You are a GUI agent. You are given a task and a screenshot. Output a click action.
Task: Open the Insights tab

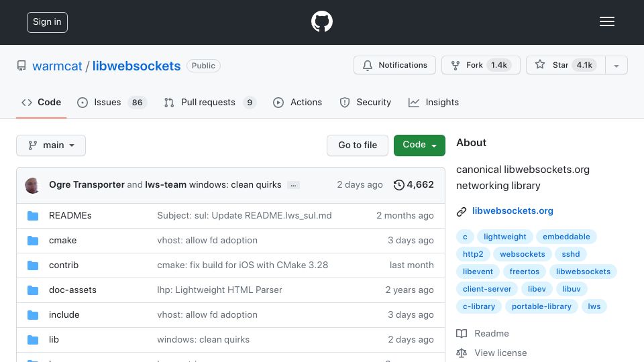coord(433,102)
